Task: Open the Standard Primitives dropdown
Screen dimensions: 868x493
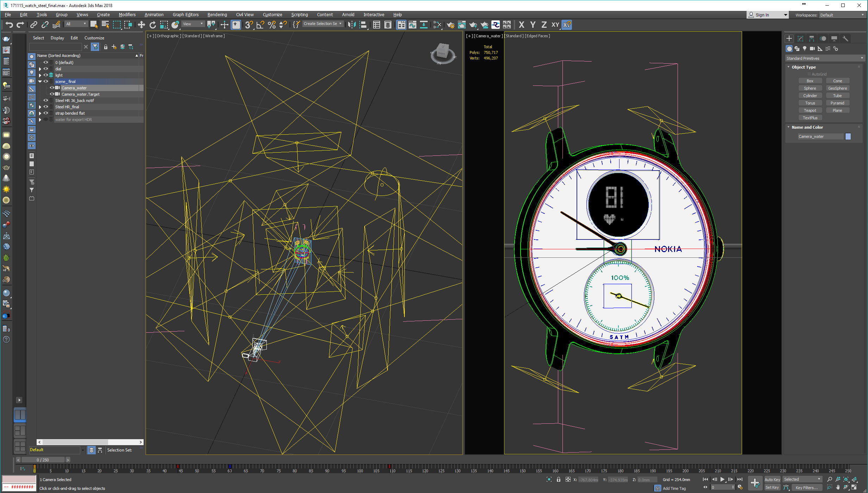Action: click(x=824, y=58)
